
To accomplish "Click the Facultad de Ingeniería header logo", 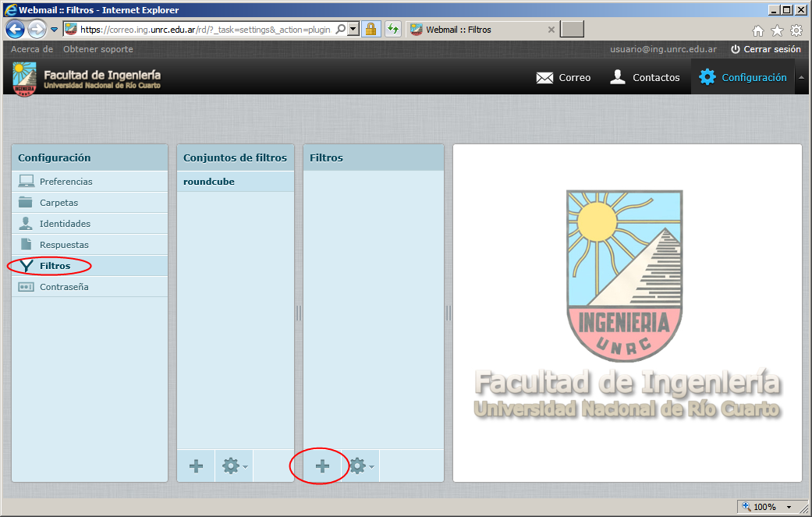I will pos(87,78).
